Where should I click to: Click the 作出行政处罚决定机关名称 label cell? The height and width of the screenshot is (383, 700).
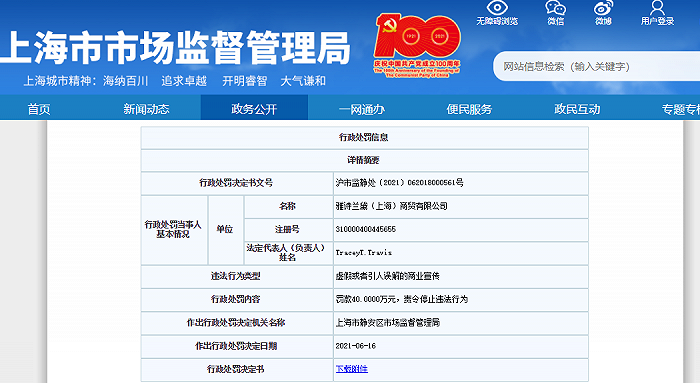coord(237,322)
